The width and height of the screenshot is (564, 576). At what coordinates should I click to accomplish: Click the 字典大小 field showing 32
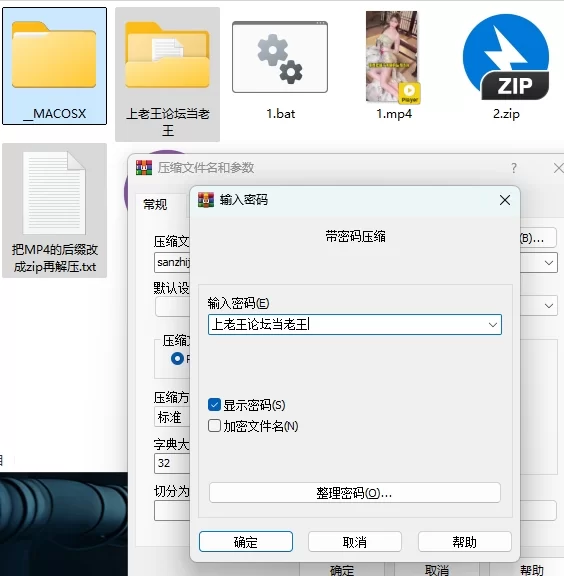pos(172,464)
